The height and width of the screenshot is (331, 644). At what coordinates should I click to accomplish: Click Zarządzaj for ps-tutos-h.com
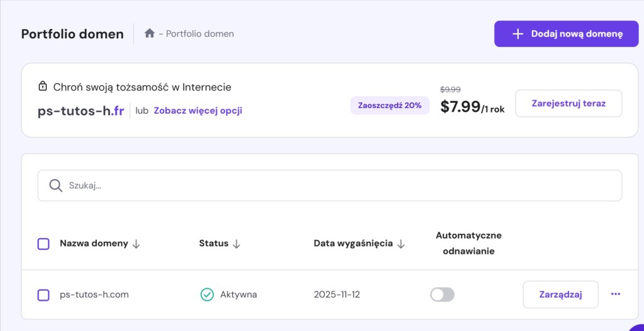click(x=560, y=295)
